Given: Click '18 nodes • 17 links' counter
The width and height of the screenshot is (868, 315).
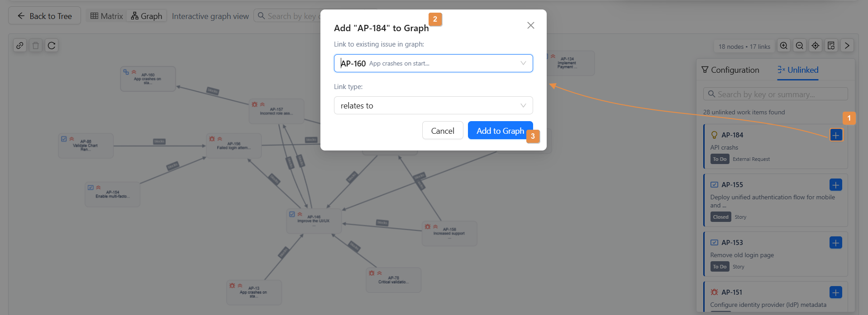Looking at the screenshot, I should 744,47.
